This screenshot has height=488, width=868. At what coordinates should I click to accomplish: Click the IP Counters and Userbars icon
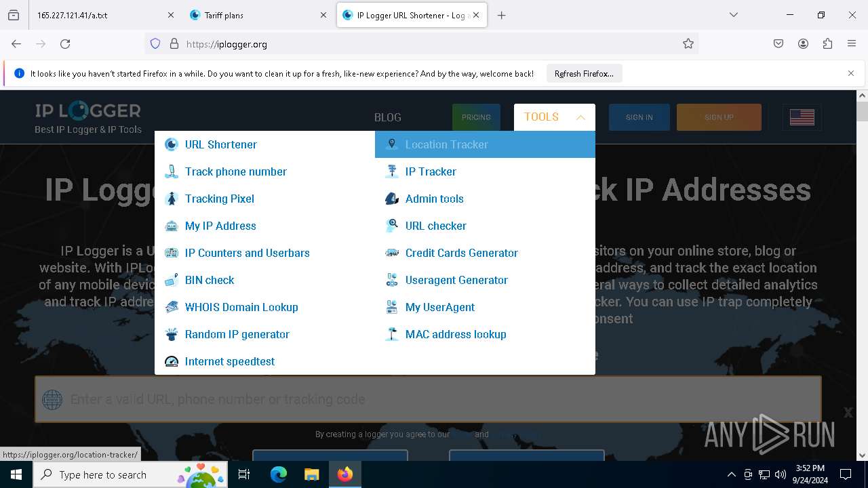pos(172,253)
